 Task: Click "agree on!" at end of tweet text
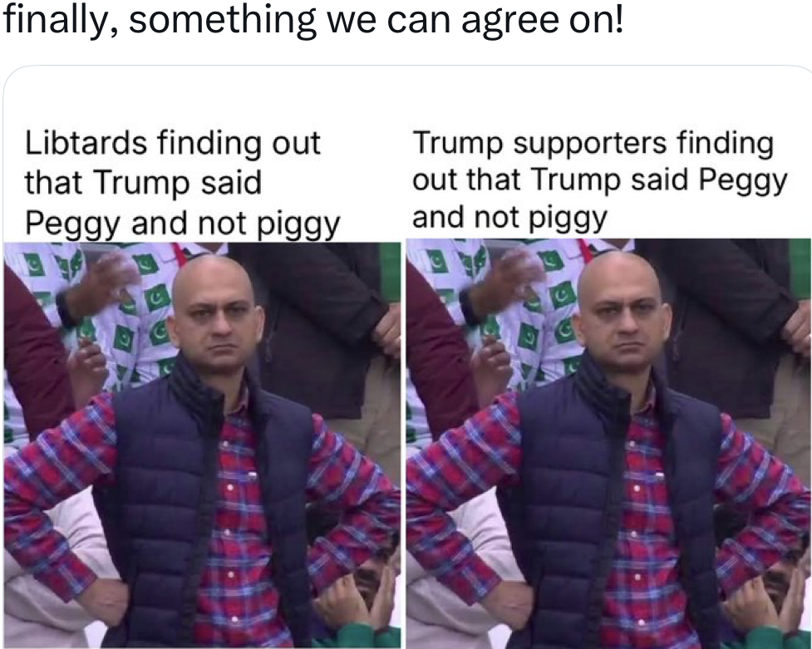542,22
